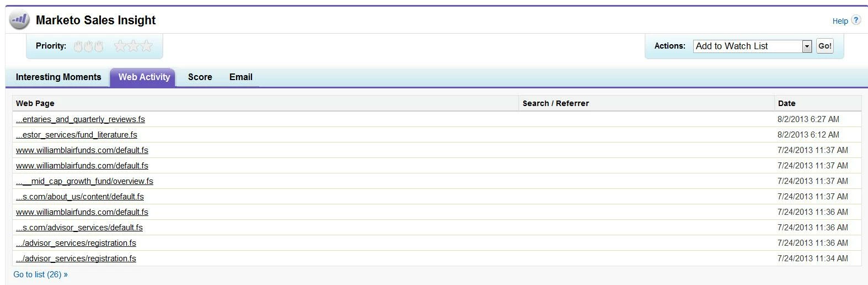868x285 pixels.
Task: Open default.fs link dated 7/24/2013 11:36 AM
Action: pos(82,212)
